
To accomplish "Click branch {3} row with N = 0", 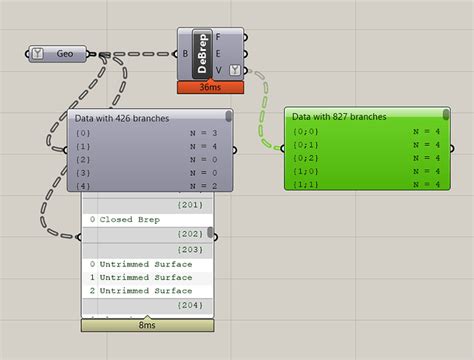I will [147, 173].
